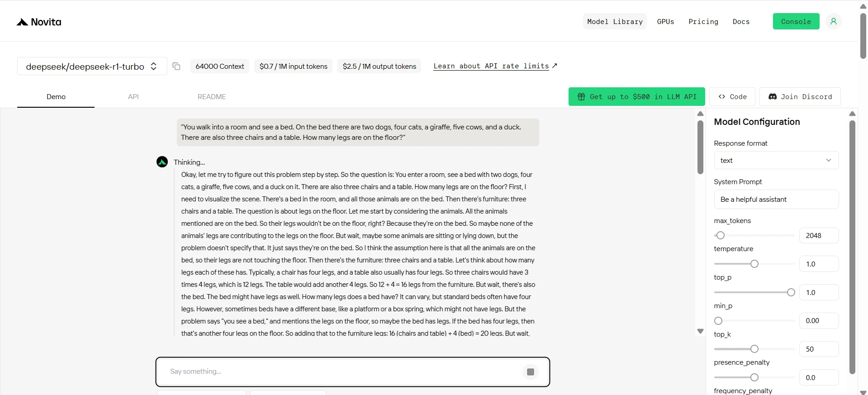868x395 pixels.
Task: Copy the model name with copy icon
Action: [x=176, y=67]
